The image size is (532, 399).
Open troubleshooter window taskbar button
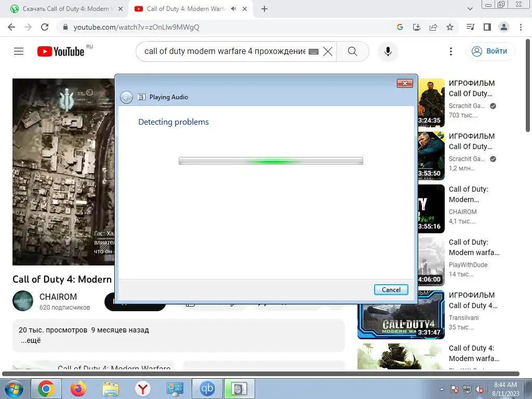tap(239, 389)
